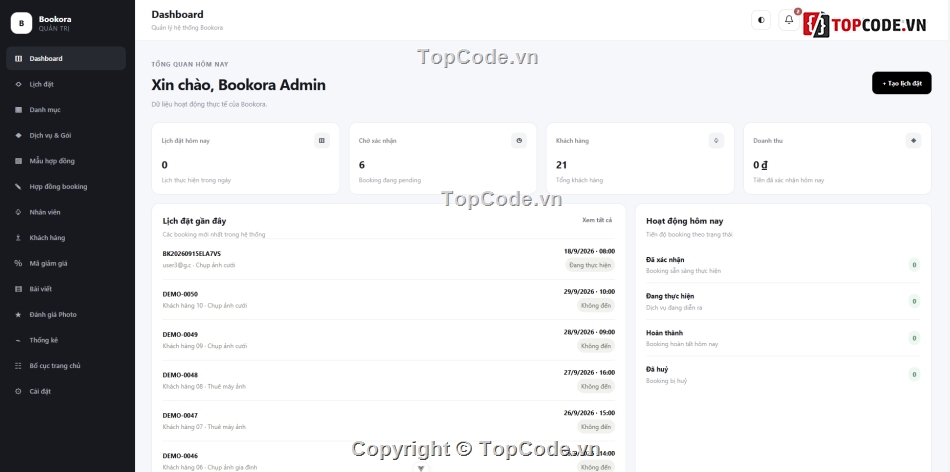Open booking DEMO-0047
The image size is (950, 472).
click(x=388, y=421)
